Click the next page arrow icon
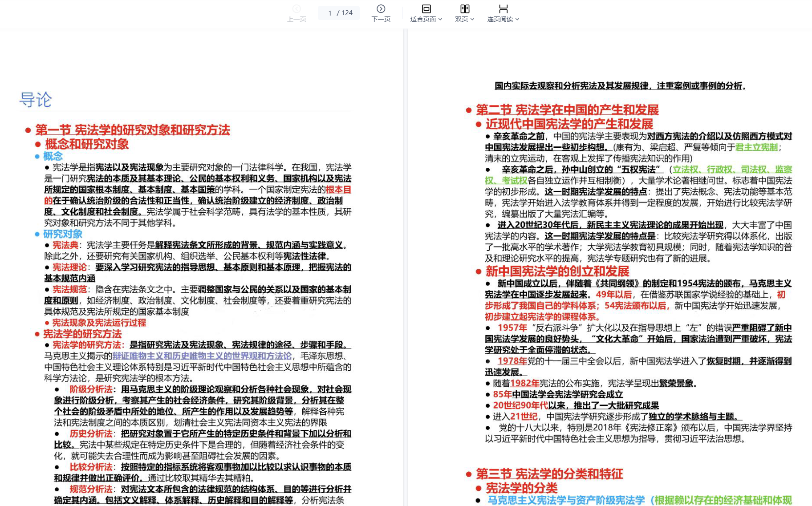Viewport: 812px width, 506px height. pos(381,9)
